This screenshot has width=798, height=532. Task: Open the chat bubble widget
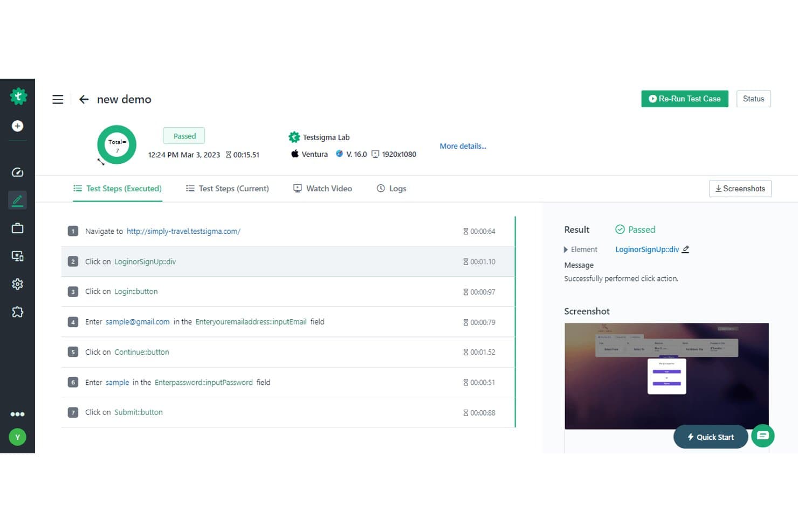763,436
